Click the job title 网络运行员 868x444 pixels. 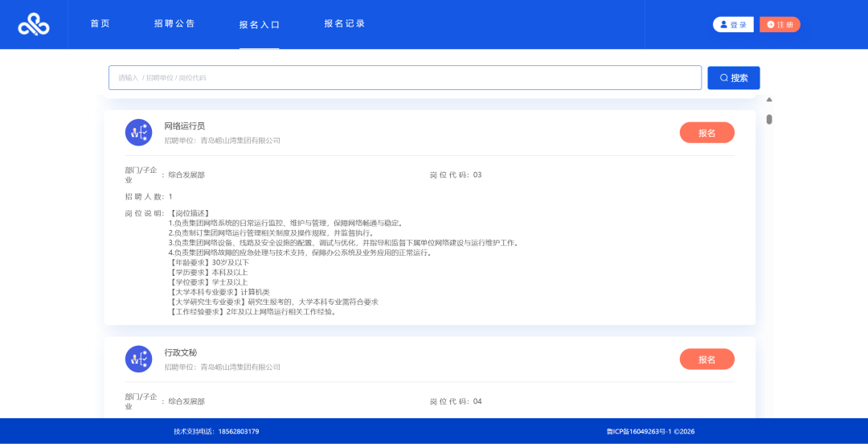184,126
